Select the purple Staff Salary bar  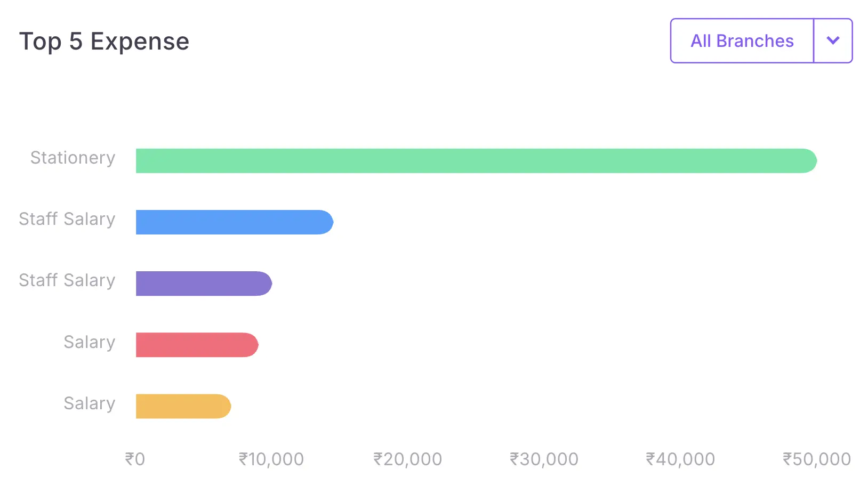[203, 283]
